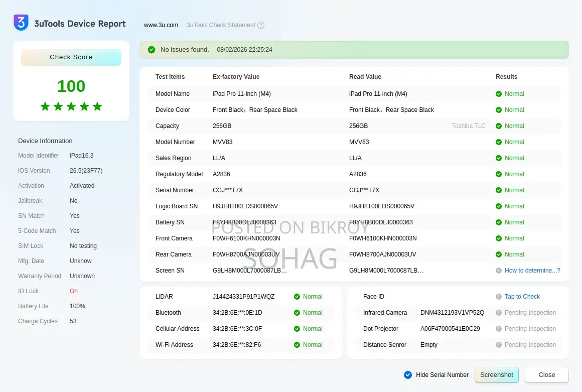Click the Regulatory Model read value A2836
This screenshot has width=582, height=392.
(x=358, y=174)
